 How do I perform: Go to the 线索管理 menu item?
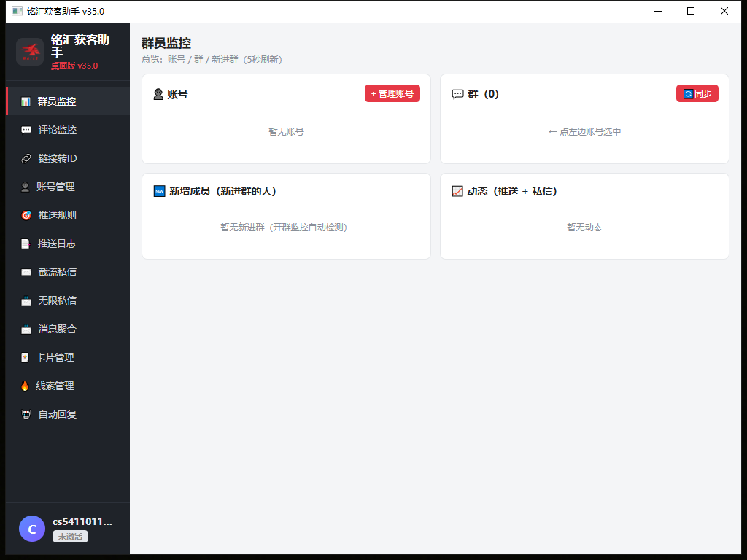[68, 386]
